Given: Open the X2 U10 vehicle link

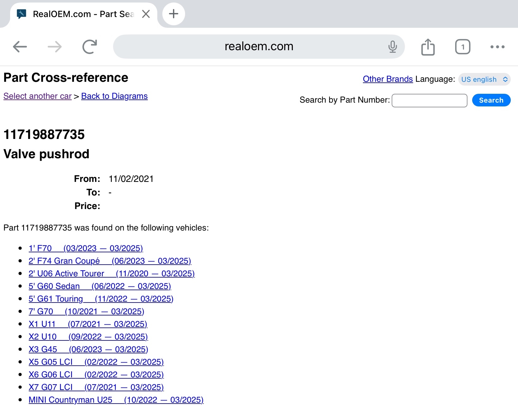Looking at the screenshot, I should [88, 337].
